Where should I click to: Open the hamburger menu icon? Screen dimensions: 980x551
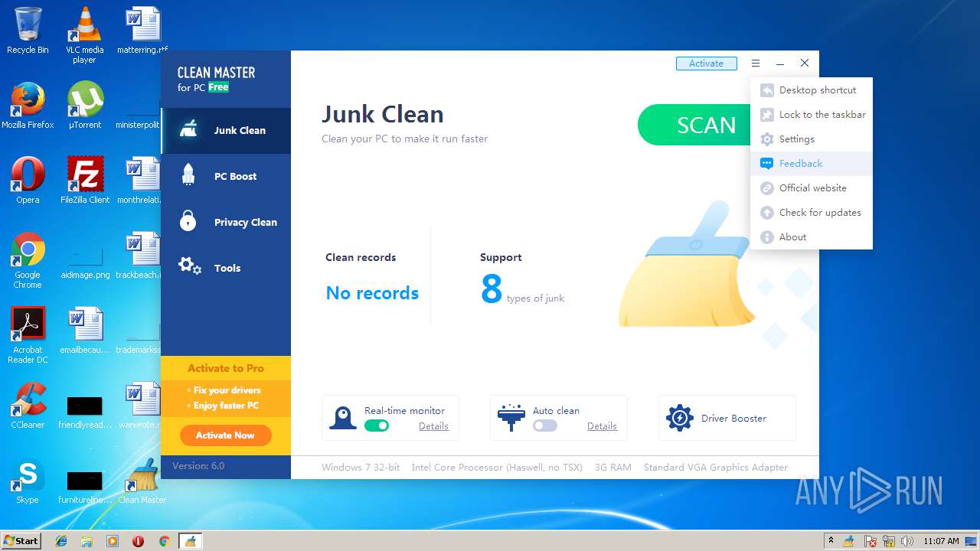[756, 64]
